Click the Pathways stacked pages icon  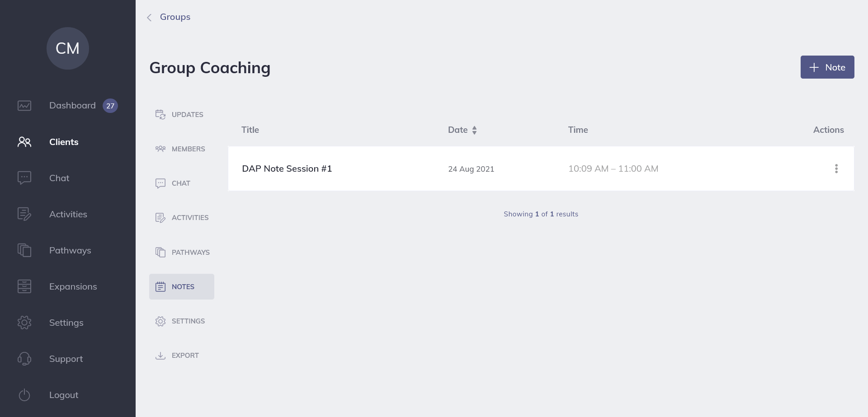(x=160, y=252)
